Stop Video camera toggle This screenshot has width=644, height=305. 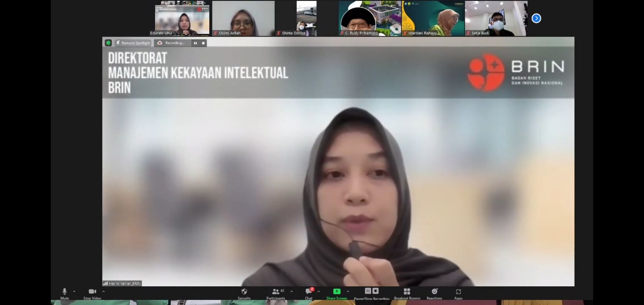tap(92, 292)
